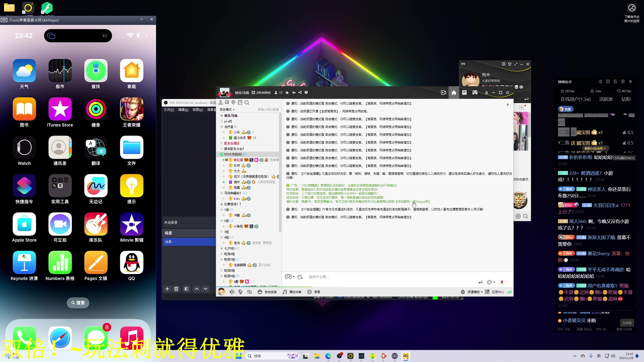Open the 了解有关此图片的信息 desktop shortcut
Viewport: 644px width, 362px height.
pos(632,13)
